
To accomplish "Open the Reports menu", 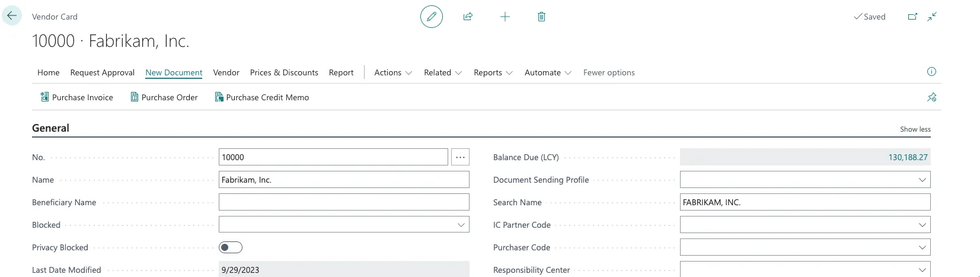I will [493, 72].
